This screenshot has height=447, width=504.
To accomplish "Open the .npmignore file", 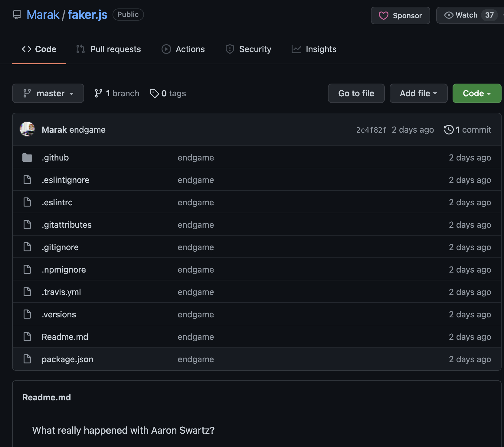I will [x=64, y=270].
